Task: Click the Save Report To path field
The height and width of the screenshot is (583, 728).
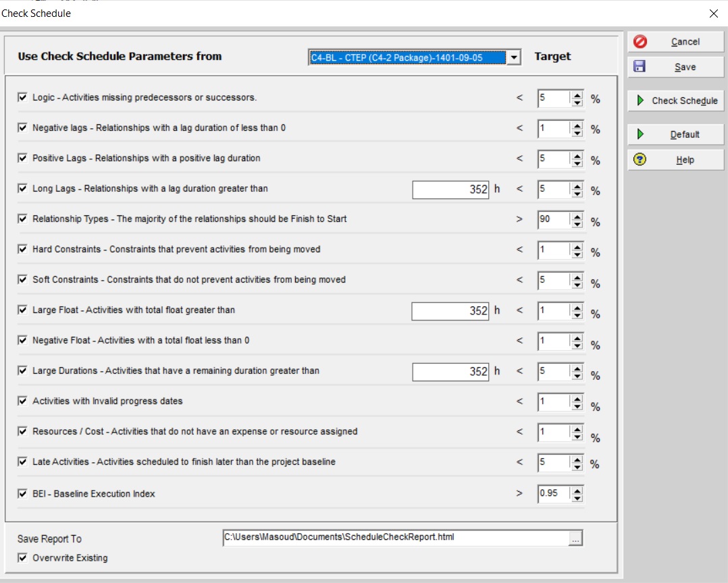Action: coord(396,538)
